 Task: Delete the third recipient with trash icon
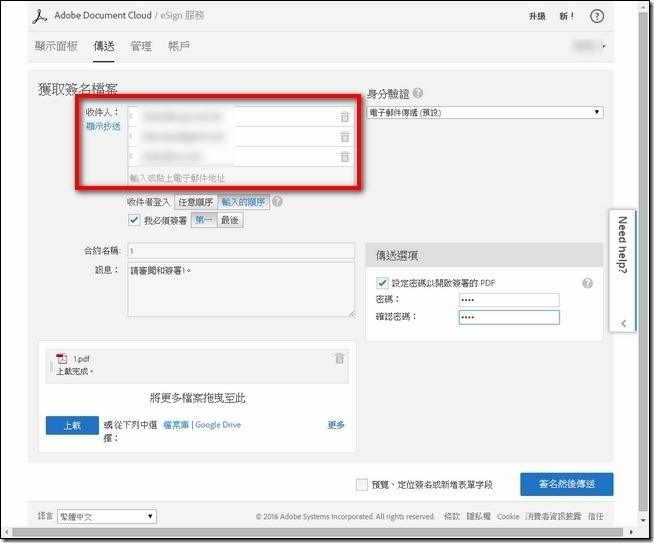click(x=345, y=157)
